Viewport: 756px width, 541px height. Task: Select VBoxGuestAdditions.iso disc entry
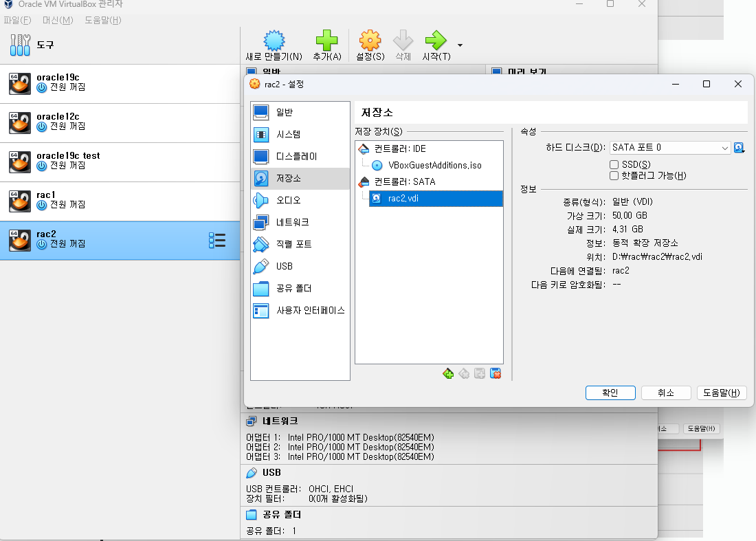point(435,166)
